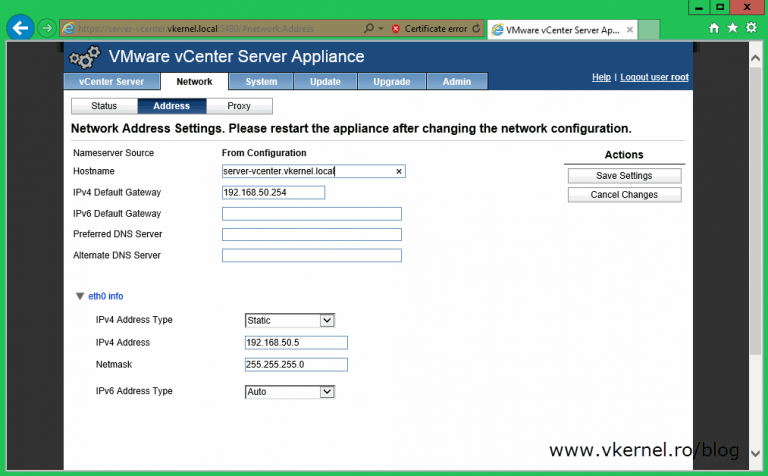Viewport: 768px width, 476px height.
Task: Click the page scrollbar down arrow
Action: pos(755,453)
